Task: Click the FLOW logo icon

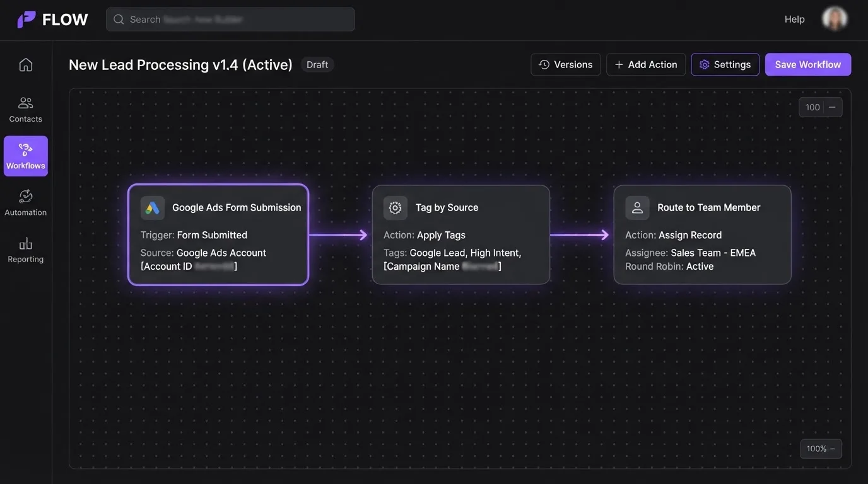Action: [26, 20]
